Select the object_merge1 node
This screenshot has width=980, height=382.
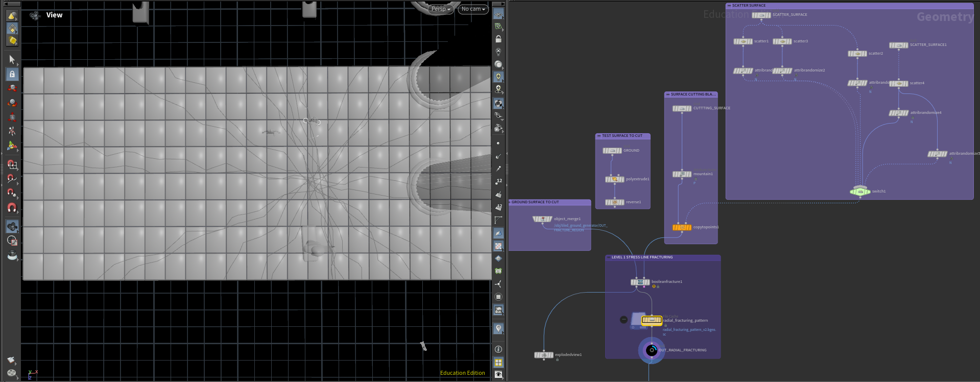tap(542, 220)
